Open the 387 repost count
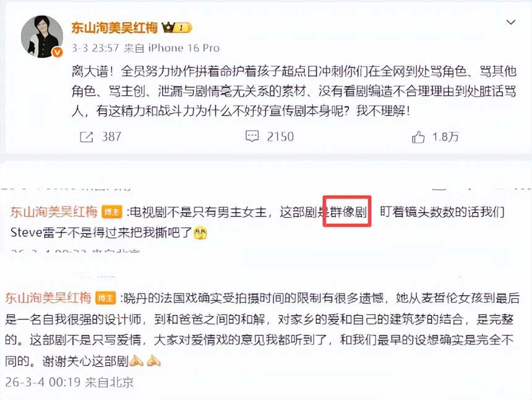 pos(111,137)
